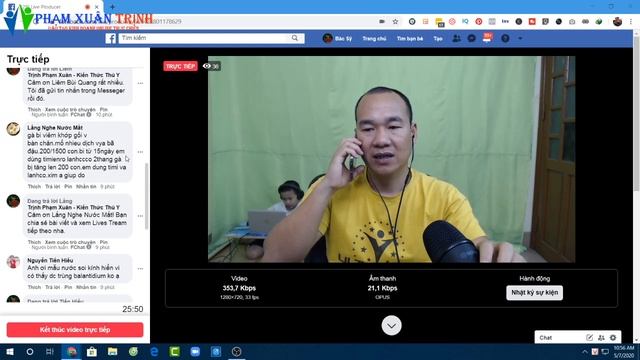This screenshot has height=360, width=640.
Task: Open the help question mark icon
Action: click(505, 38)
